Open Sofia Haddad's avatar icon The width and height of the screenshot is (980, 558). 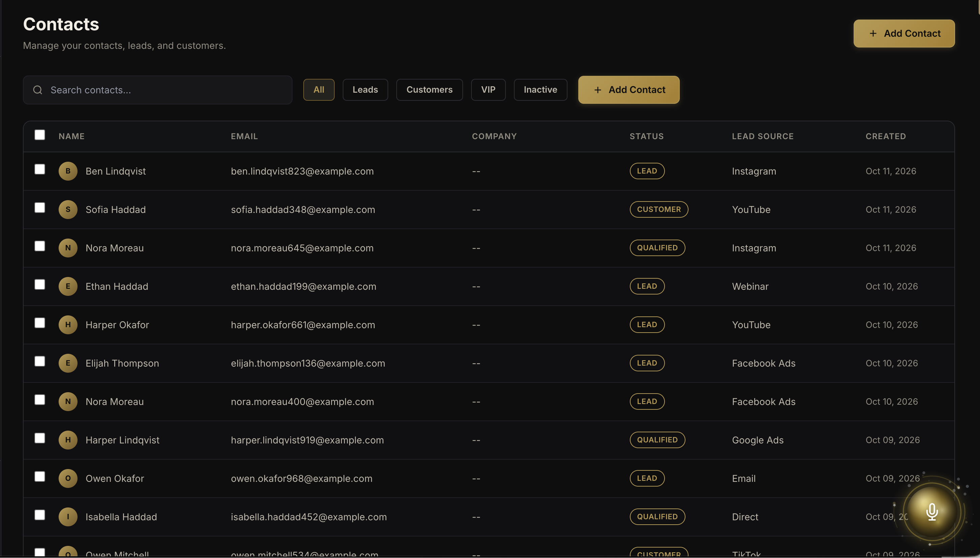pos(68,209)
